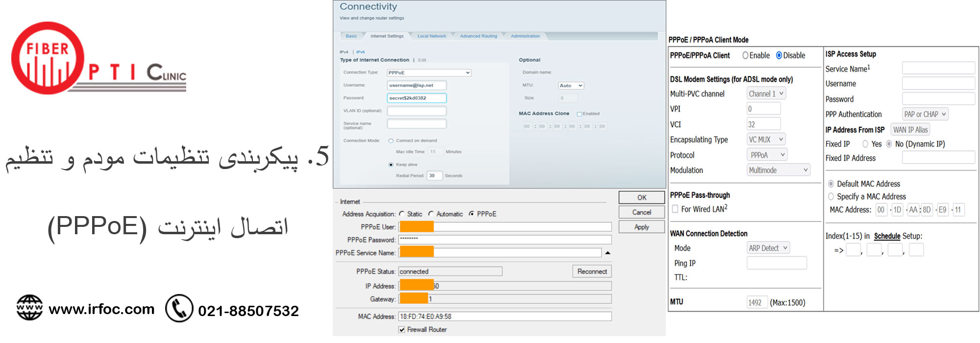Click the PPPoE Password field
The height and width of the screenshot is (343, 980).
pos(505,240)
